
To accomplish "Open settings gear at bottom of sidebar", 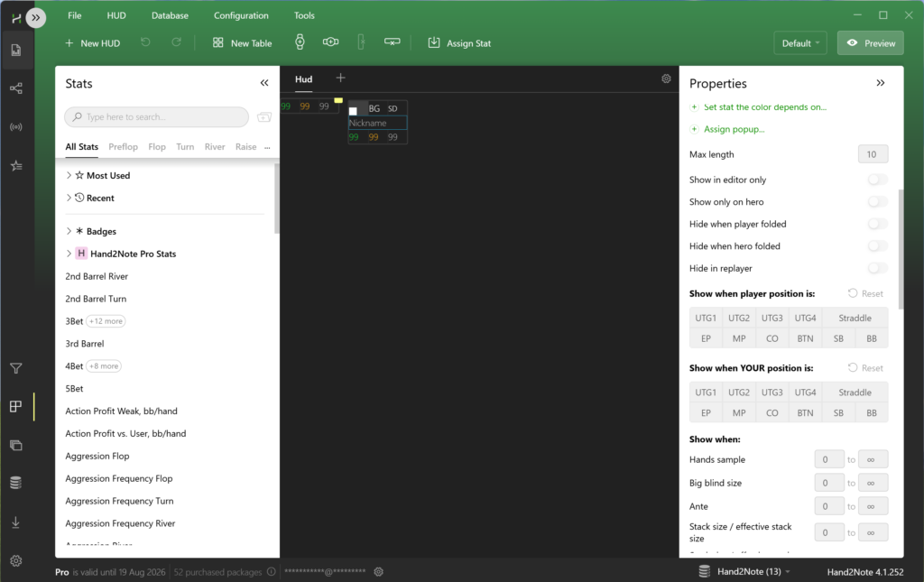I will pos(16,560).
